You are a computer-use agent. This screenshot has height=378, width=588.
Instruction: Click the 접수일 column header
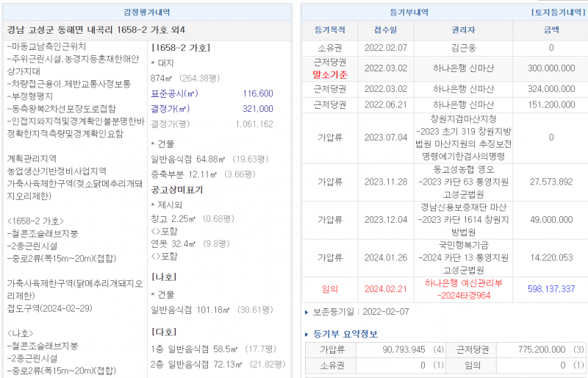(385, 30)
